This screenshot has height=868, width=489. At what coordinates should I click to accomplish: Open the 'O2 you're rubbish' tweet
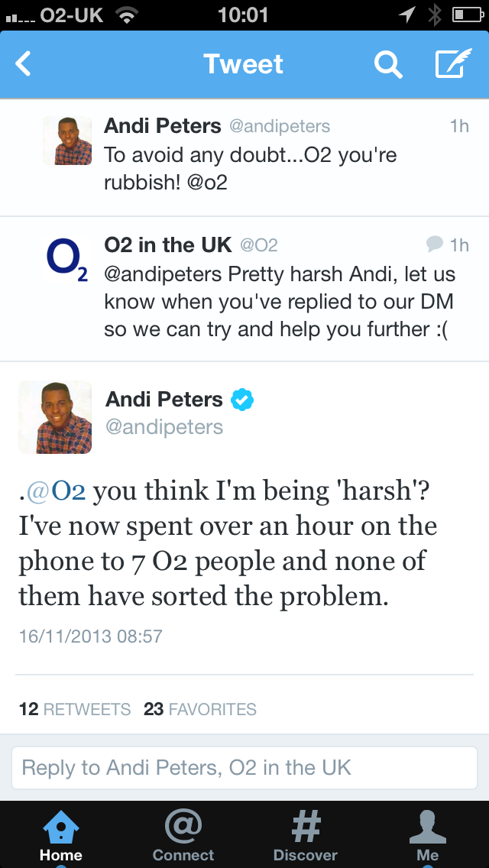coord(244,157)
